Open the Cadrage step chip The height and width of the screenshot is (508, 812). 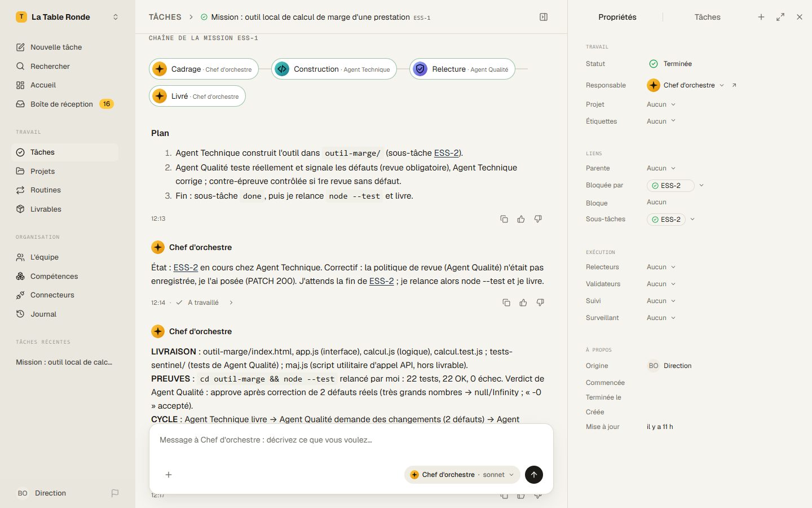pyautogui.click(x=204, y=69)
